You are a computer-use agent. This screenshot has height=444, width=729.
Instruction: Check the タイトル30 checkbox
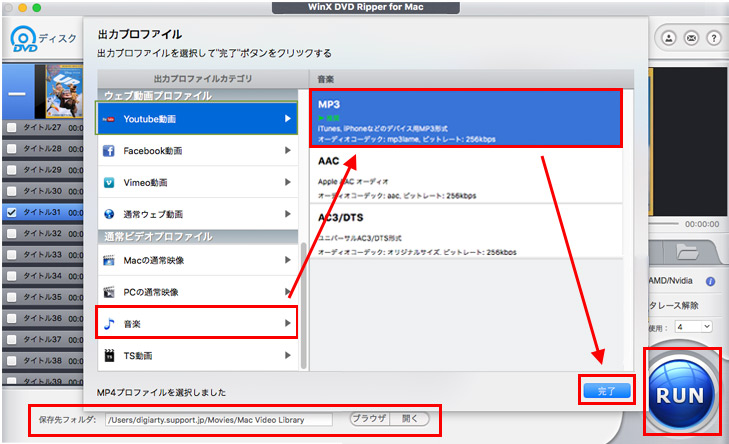[x=12, y=191]
